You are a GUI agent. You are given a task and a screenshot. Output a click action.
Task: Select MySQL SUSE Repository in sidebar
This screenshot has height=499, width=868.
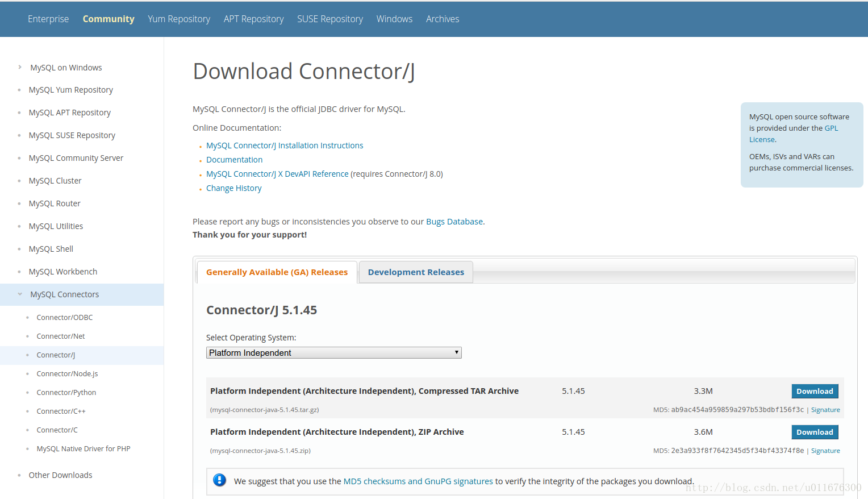coord(72,135)
